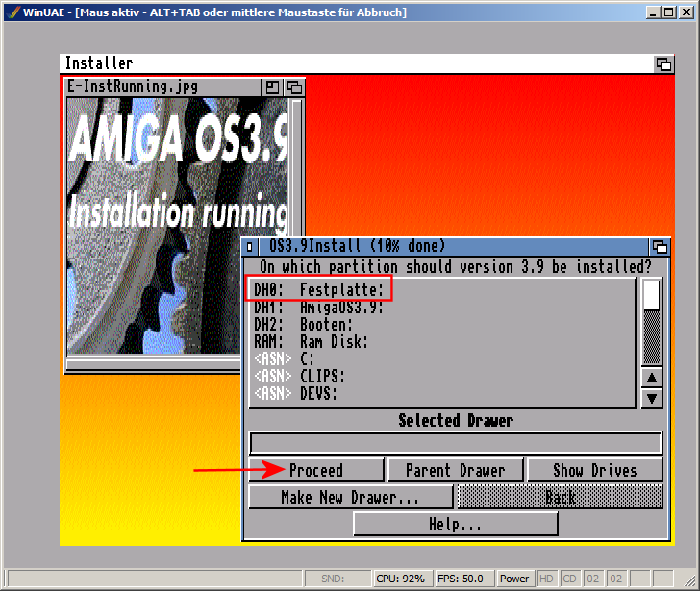Open installer Help
The width and height of the screenshot is (700, 591).
click(x=456, y=524)
